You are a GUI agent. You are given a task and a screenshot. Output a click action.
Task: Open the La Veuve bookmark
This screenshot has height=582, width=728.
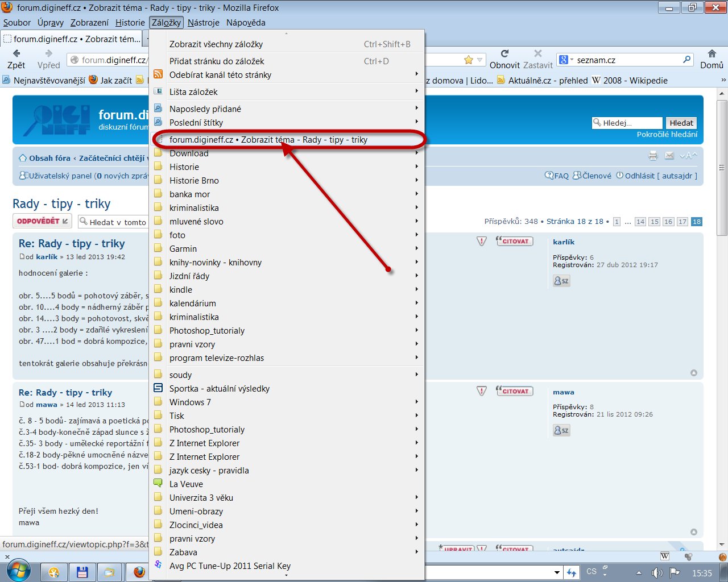186,484
